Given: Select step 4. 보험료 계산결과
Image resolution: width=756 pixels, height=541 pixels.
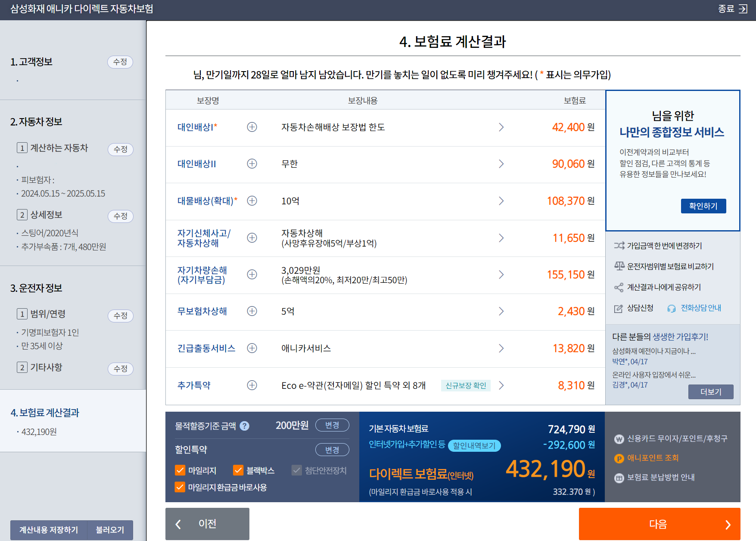Looking at the screenshot, I should 45,413.
